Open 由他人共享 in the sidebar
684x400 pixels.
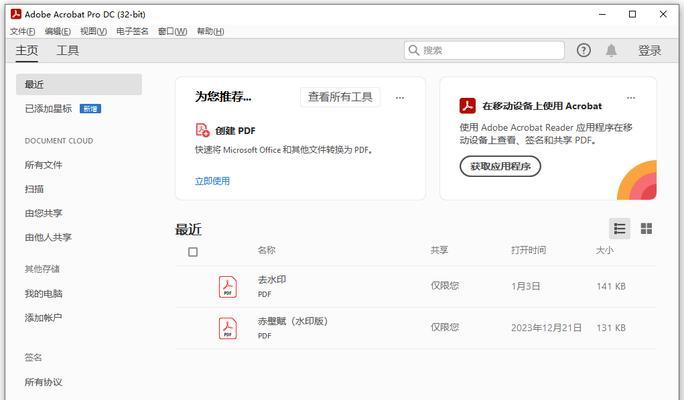click(x=48, y=237)
